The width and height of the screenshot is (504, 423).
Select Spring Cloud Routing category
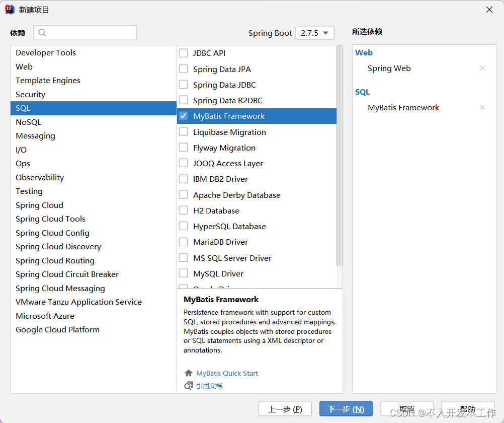(x=93, y=260)
